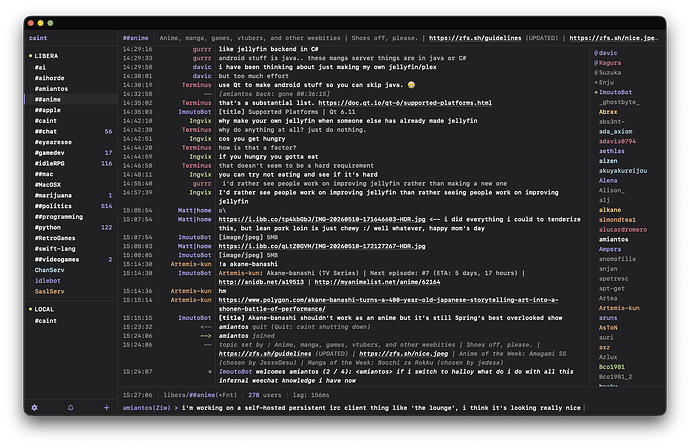The height and width of the screenshot is (447, 690).
Task: Open the #marijuana channel
Action: [53, 195]
